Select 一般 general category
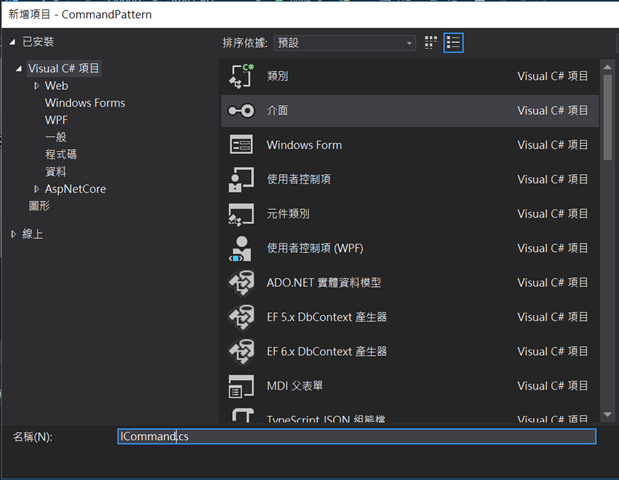Screen dimensions: 619x480 click(x=56, y=137)
